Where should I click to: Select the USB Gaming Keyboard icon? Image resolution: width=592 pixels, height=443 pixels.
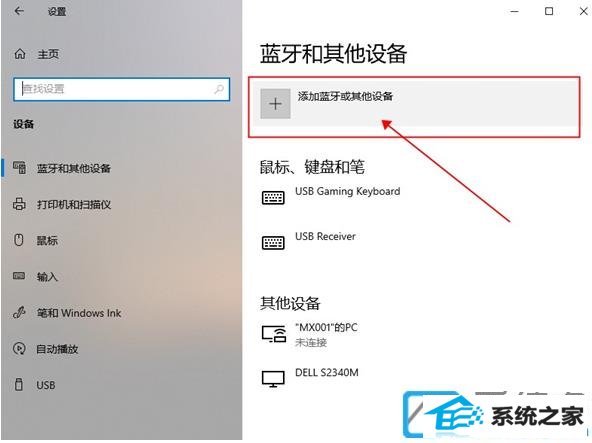click(273, 198)
